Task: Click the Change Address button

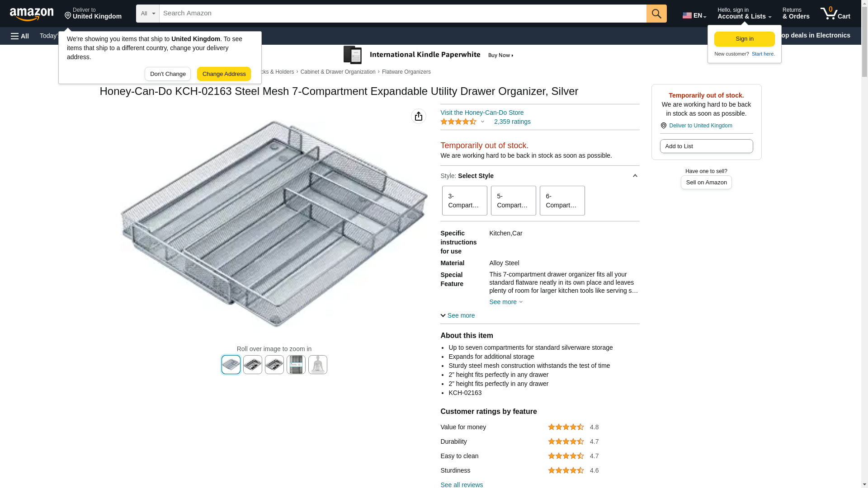Action: (224, 74)
